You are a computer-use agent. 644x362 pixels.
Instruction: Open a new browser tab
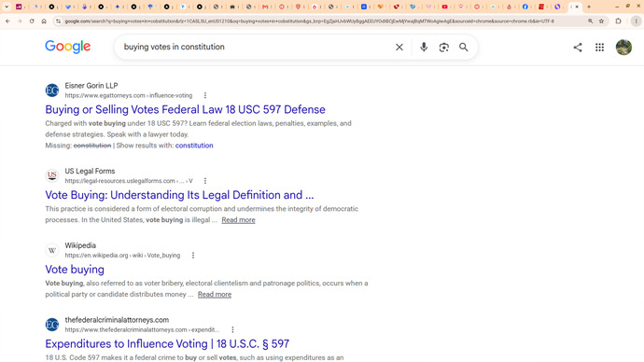pos(589,7)
